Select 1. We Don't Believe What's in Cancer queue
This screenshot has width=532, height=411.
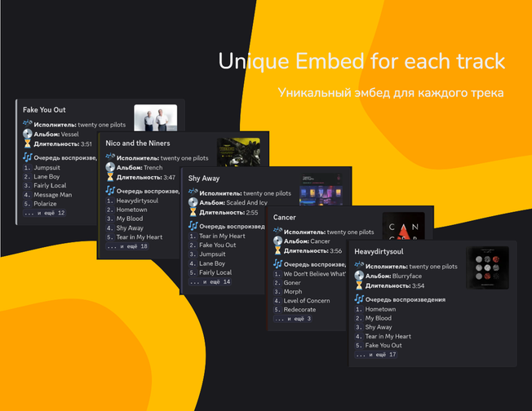(309, 274)
